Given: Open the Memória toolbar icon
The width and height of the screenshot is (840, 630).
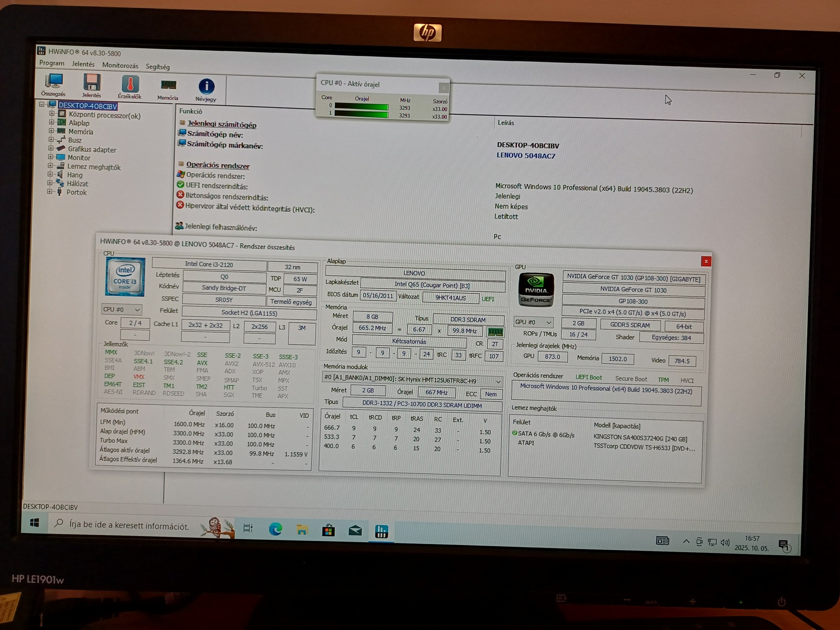Looking at the screenshot, I should (168, 89).
